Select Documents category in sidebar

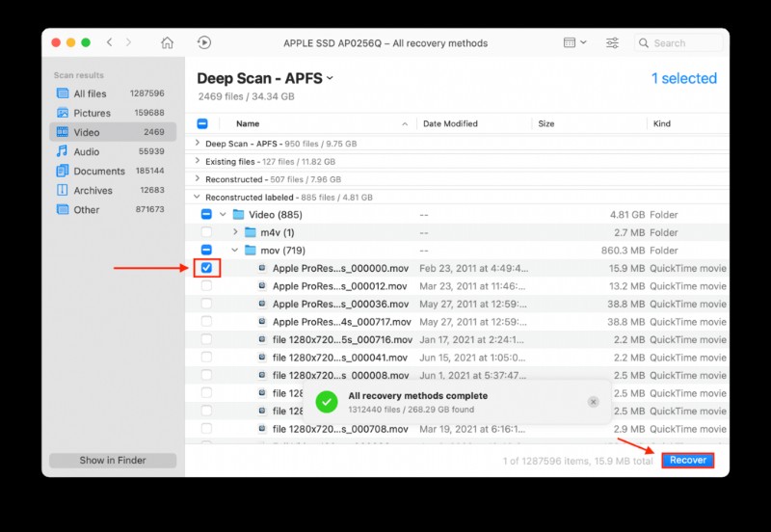[113, 171]
